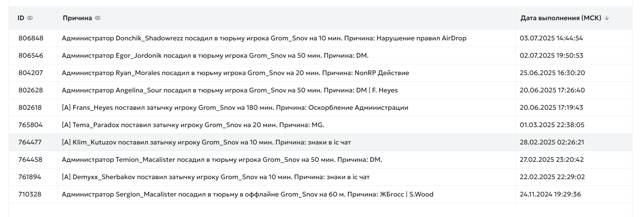Toggle the eye icon beside ID header
This screenshot has height=217, width=644.
[x=30, y=18]
